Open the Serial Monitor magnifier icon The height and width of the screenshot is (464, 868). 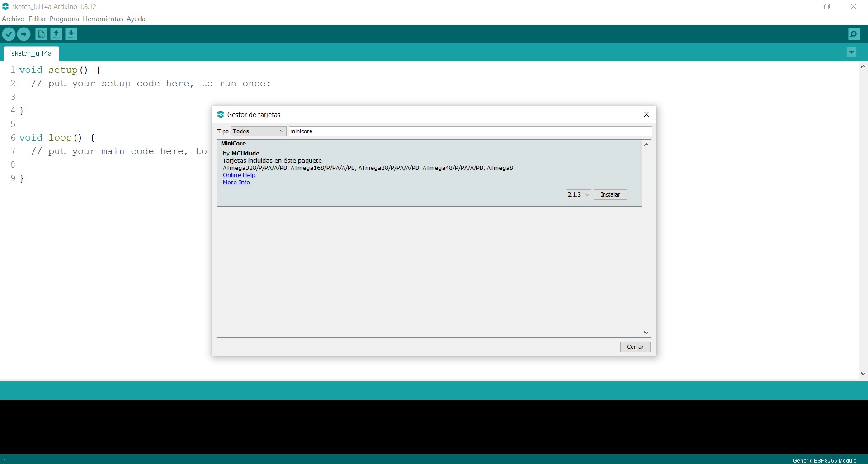854,34
